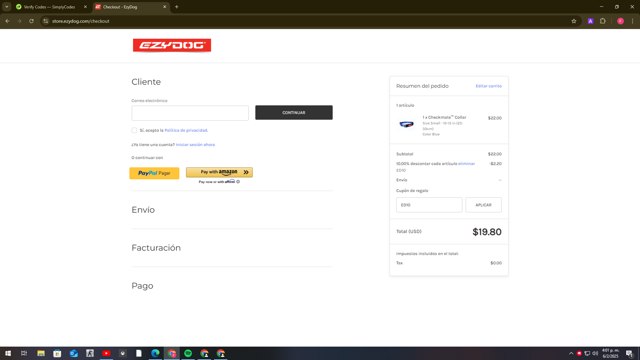Open a new browser tab

(176, 7)
